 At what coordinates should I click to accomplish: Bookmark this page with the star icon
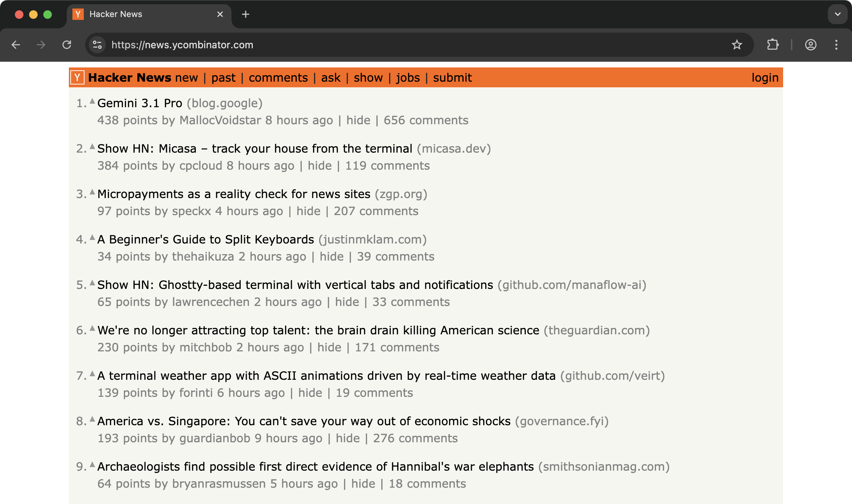(737, 45)
